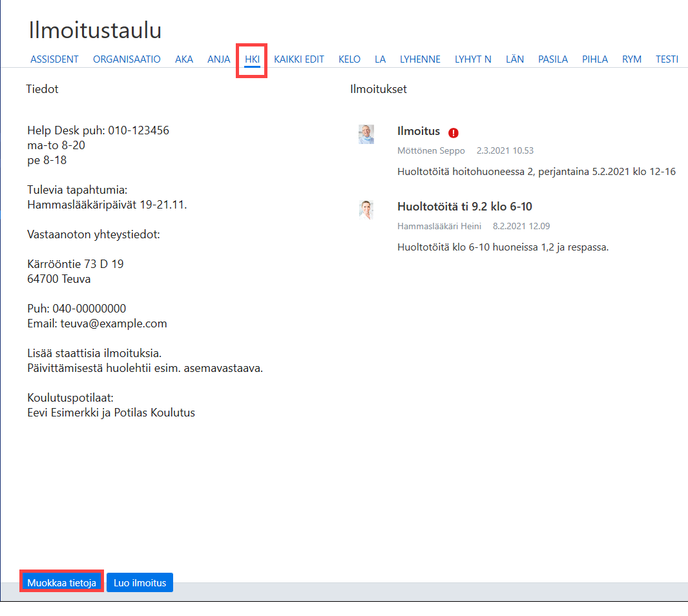Screen dimensions: 688x616
Task: Open Hammaslääkäri Heini's avatar photo
Action: [366, 210]
